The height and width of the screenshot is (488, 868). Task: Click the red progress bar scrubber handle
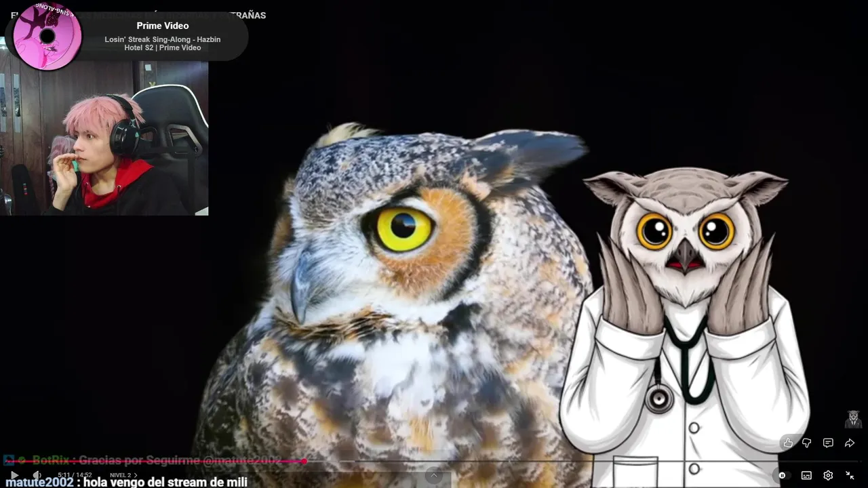pyautogui.click(x=304, y=461)
